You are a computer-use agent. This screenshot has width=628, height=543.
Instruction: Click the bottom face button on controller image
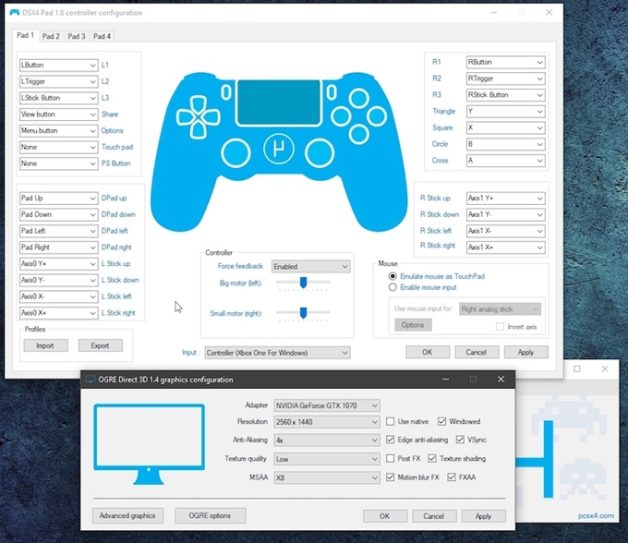coord(358,134)
